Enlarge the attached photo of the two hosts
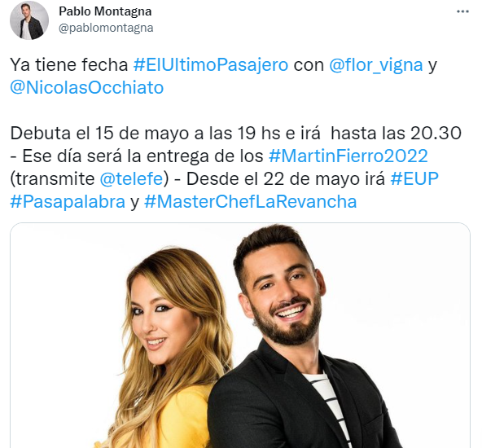482x448 pixels. 240,335
